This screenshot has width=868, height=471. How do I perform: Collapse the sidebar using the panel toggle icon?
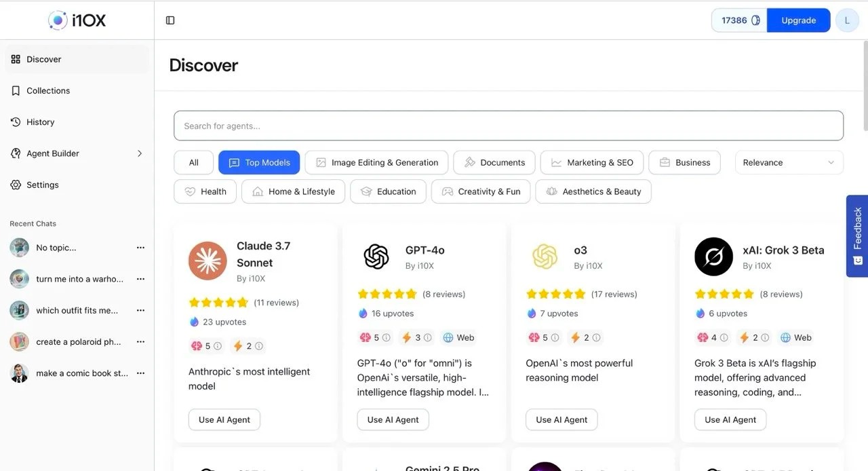[170, 20]
